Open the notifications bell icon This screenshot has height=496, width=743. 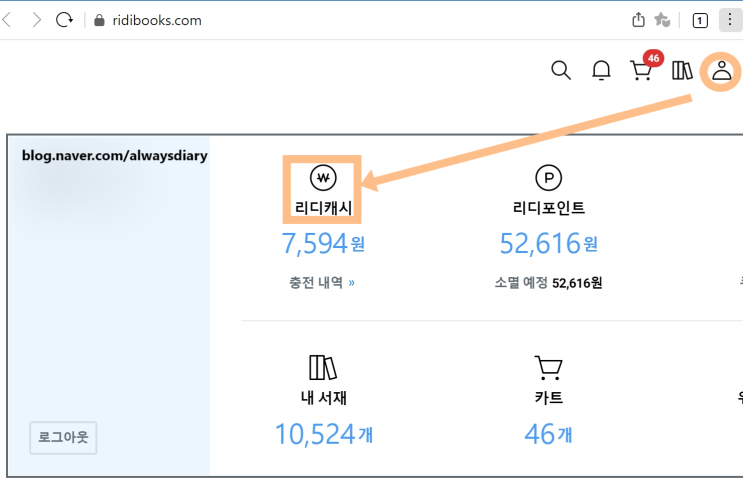pyautogui.click(x=601, y=71)
